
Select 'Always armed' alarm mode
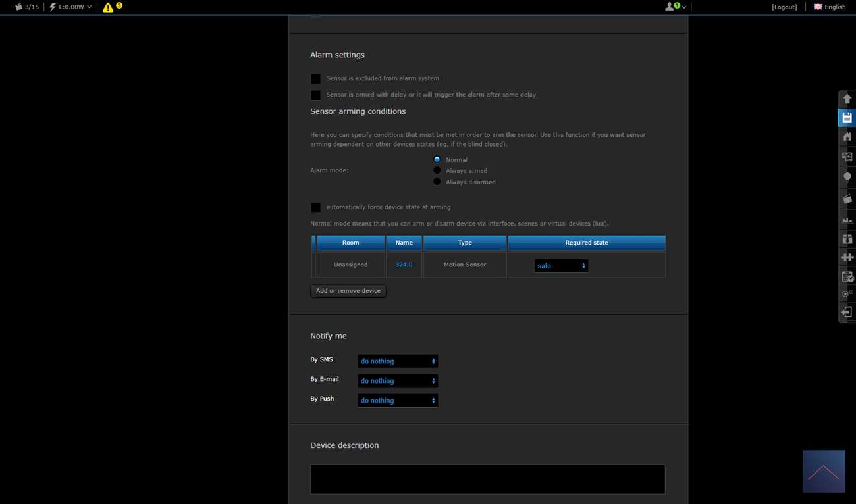point(437,170)
